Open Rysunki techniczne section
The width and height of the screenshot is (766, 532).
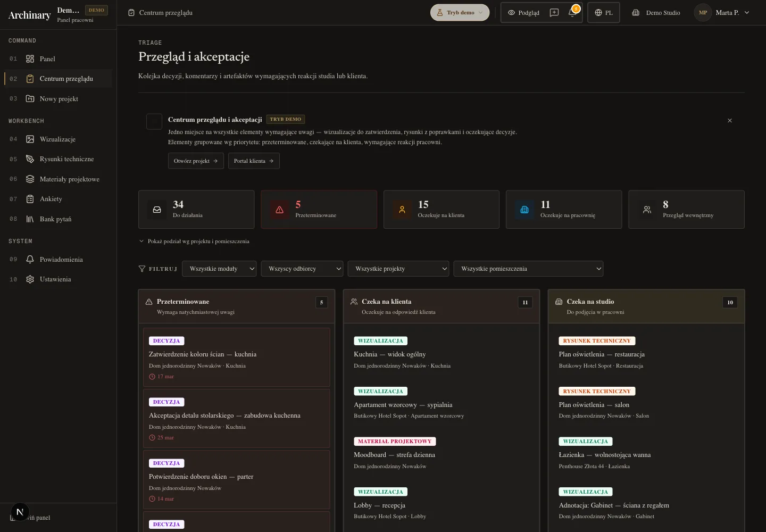point(58,159)
